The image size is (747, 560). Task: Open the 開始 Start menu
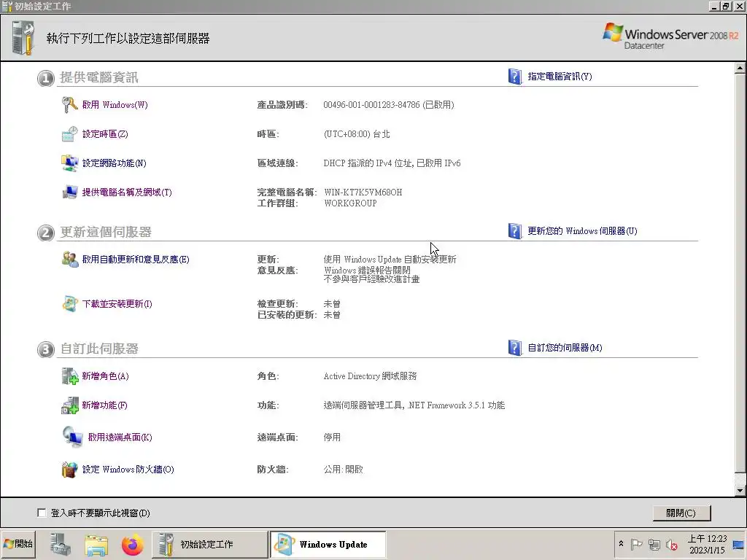[18, 544]
